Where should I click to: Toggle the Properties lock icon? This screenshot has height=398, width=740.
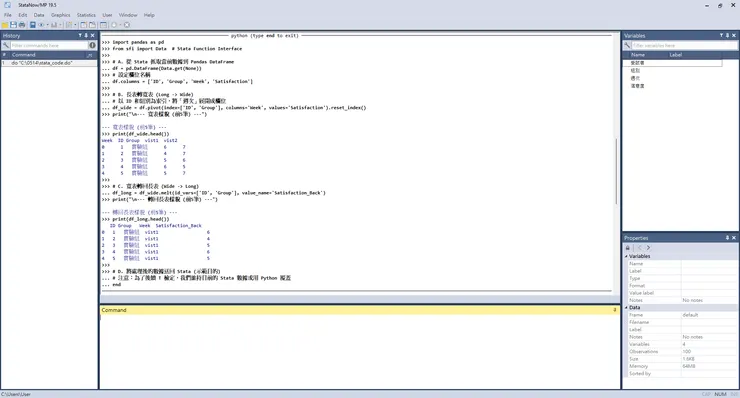pyautogui.click(x=628, y=247)
